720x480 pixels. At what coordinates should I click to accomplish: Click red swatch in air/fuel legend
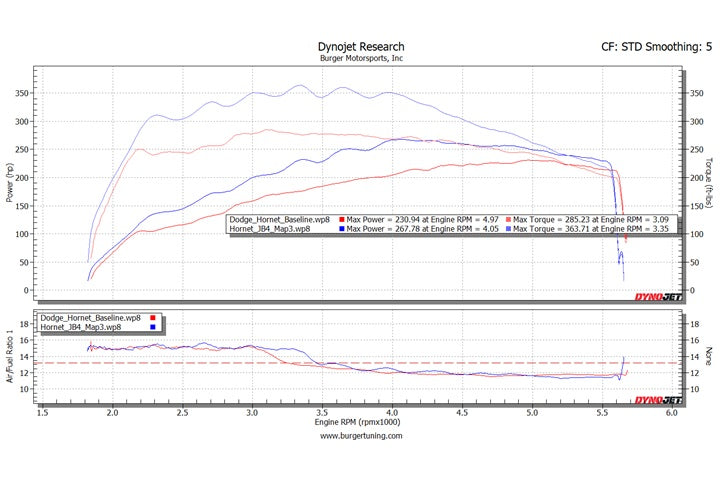152,318
